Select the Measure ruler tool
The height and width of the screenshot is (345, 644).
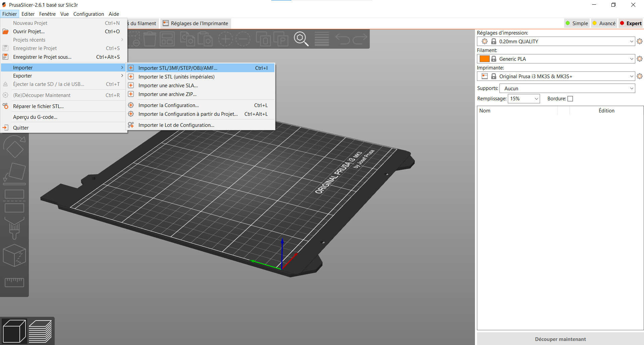point(14,282)
